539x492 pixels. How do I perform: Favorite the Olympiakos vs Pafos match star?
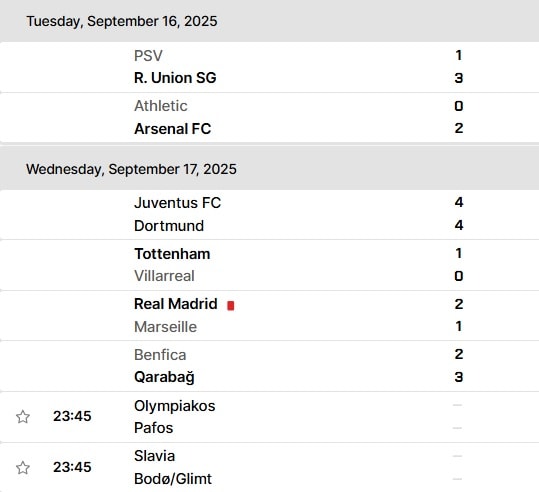[23, 417]
